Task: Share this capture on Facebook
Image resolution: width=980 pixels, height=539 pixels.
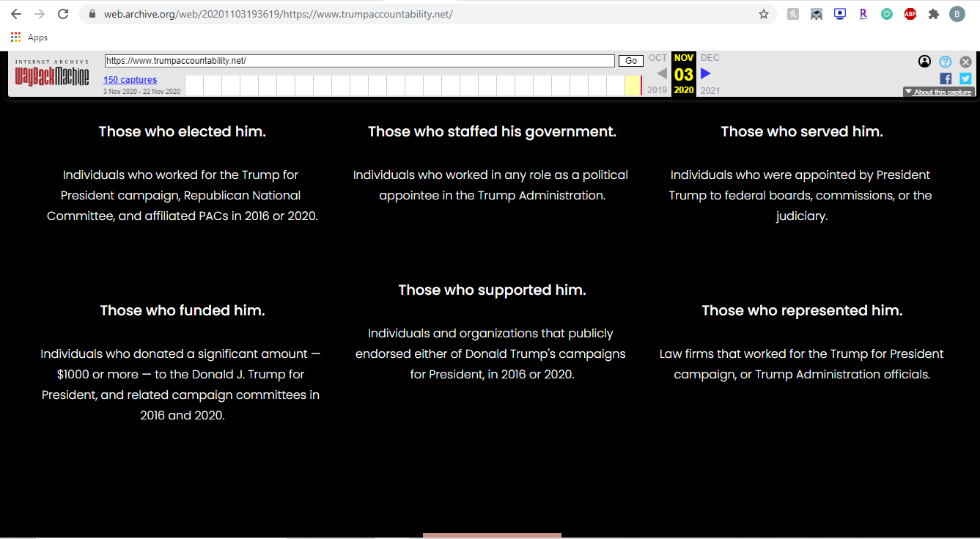Action: tap(946, 78)
